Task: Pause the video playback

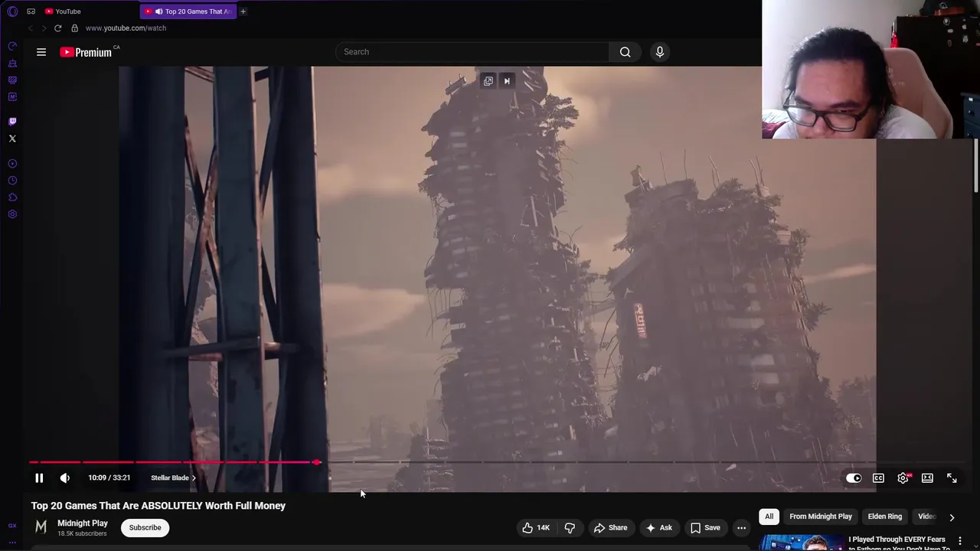Action: point(39,478)
